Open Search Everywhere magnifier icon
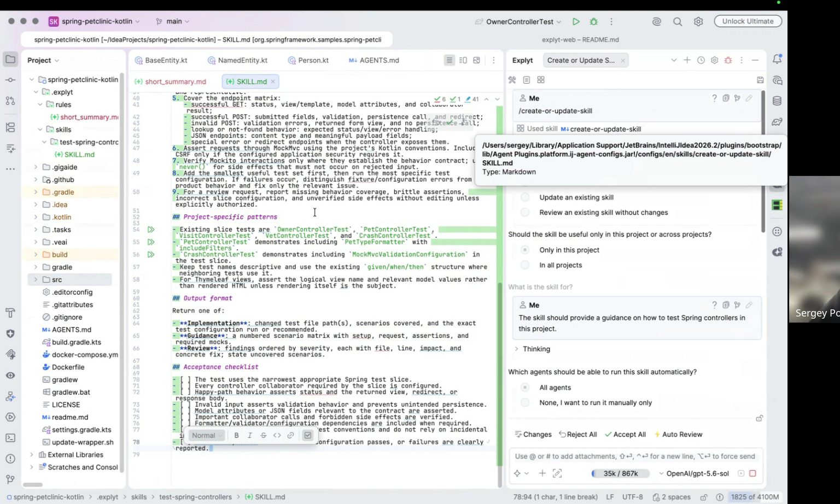 (678, 21)
